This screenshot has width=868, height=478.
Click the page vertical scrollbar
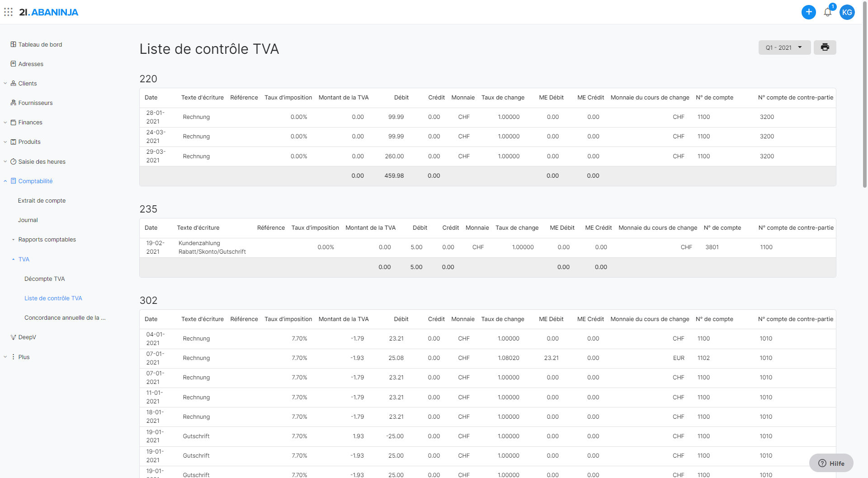(864, 104)
